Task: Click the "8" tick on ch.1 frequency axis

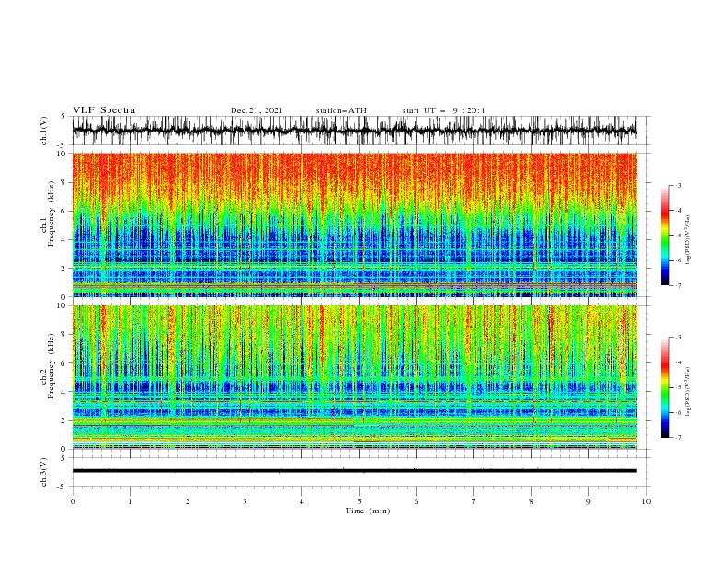Action: (x=64, y=182)
